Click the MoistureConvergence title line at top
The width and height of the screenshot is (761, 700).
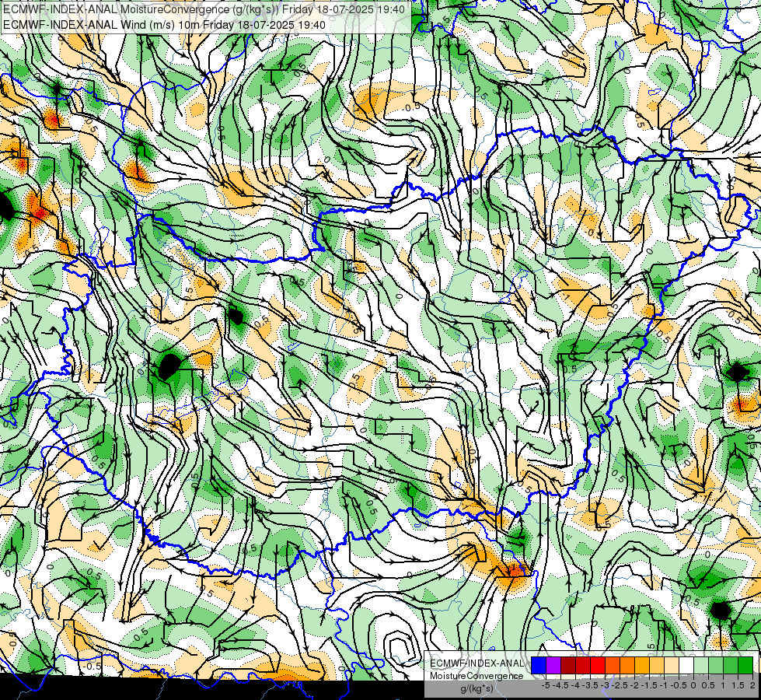[x=204, y=9]
